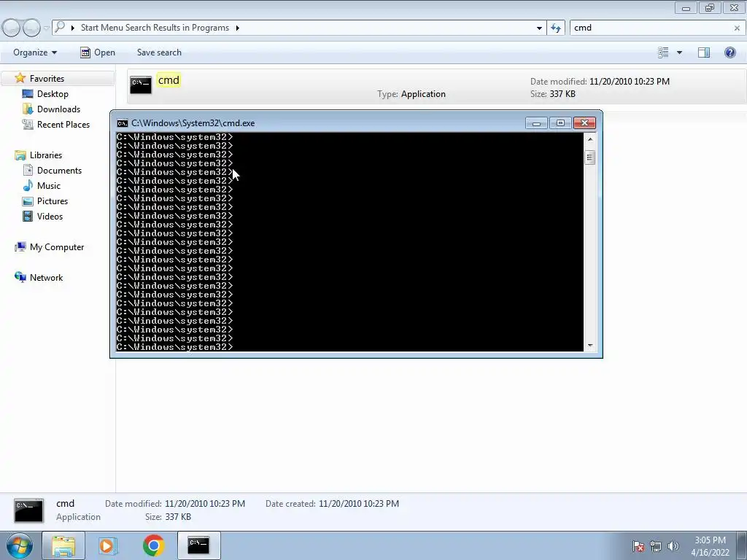Screen dimensions: 747x560
Task: Select Libraries in the navigation pane
Action: (45, 155)
